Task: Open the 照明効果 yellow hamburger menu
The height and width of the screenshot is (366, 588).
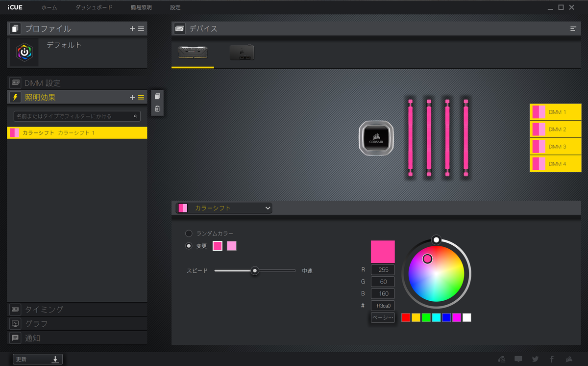Action: click(x=141, y=98)
